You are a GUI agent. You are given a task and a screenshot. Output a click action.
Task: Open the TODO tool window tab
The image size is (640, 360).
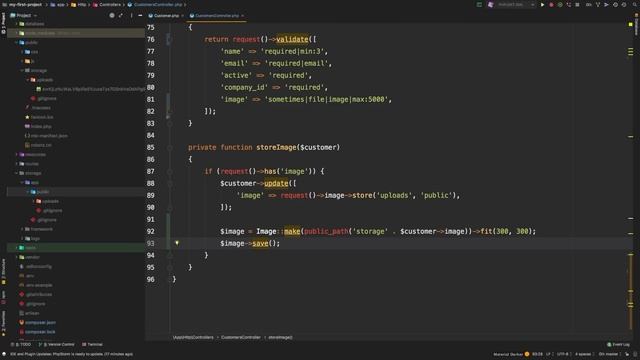(x=20, y=344)
